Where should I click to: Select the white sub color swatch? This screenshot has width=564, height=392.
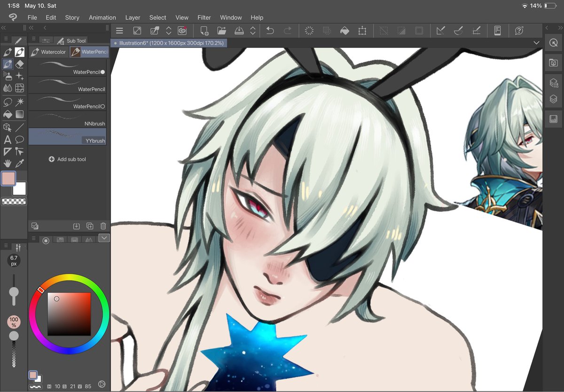point(20,189)
